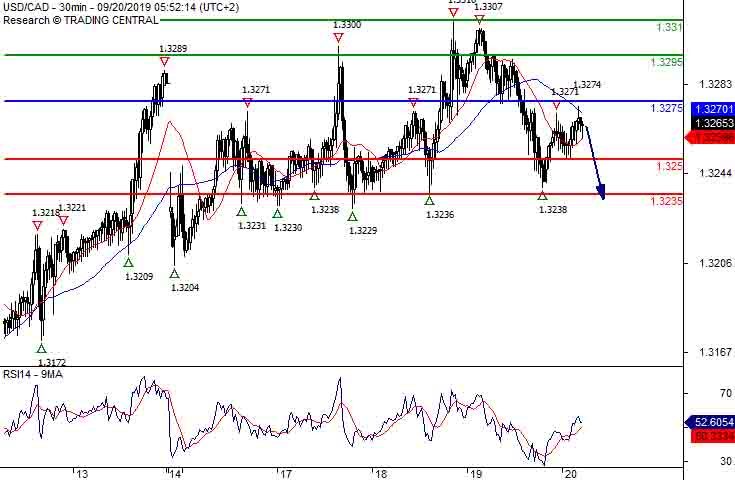Click the green up-triangle marker above 1.3236
This screenshot has height=480, width=735.
click(429, 201)
